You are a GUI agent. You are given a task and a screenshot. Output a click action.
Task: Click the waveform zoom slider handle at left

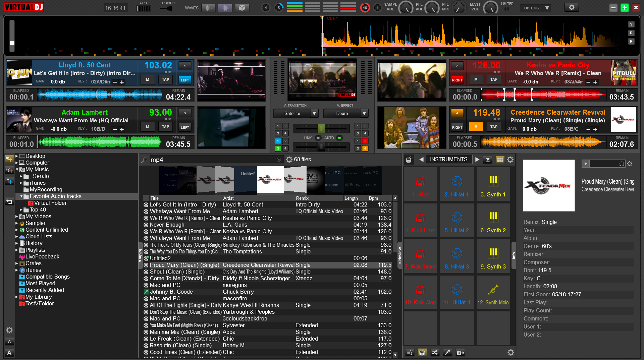(x=12, y=43)
